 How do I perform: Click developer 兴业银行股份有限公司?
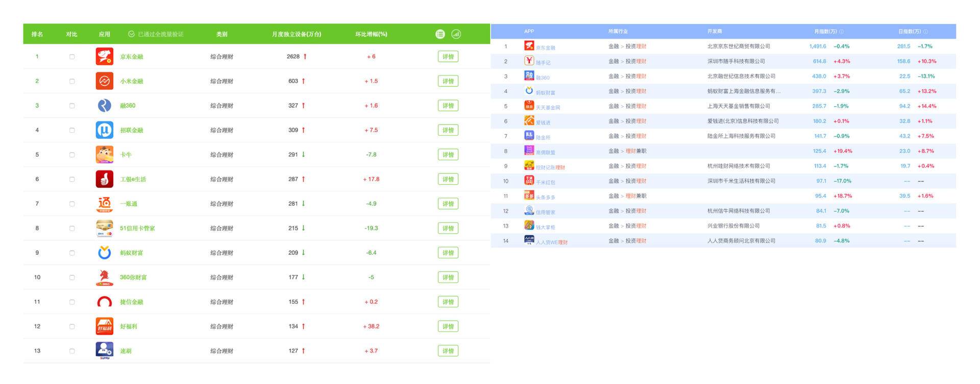click(733, 226)
